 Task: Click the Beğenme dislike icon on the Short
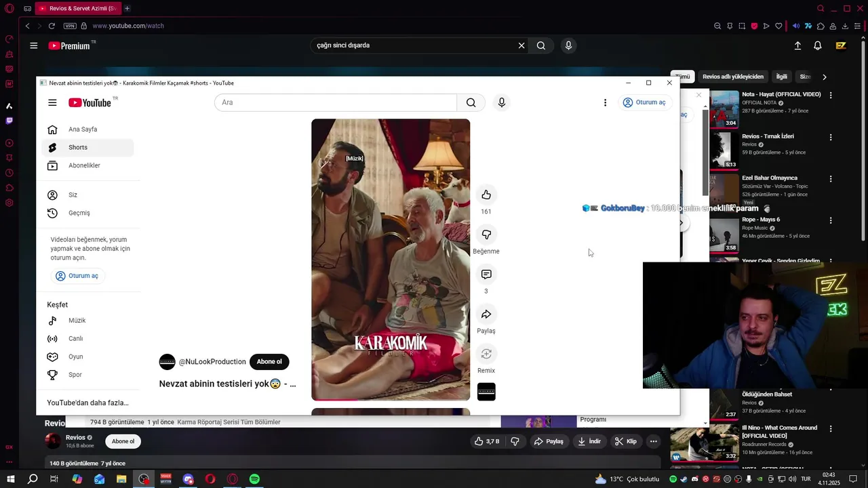[486, 235]
